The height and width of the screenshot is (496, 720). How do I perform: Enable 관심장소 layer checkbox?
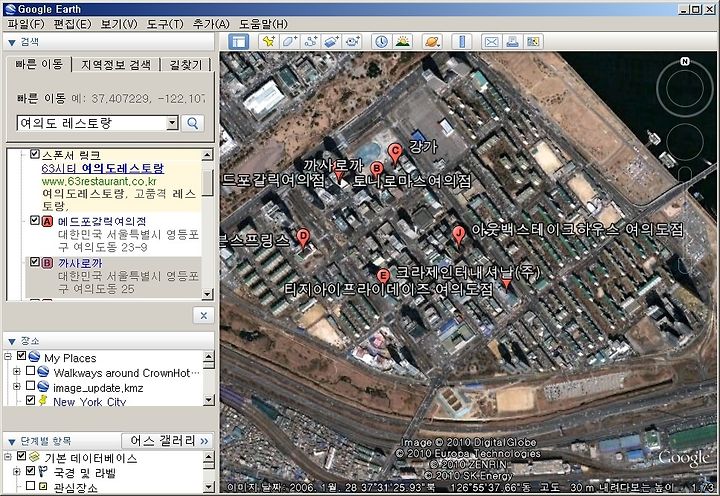tap(31, 485)
